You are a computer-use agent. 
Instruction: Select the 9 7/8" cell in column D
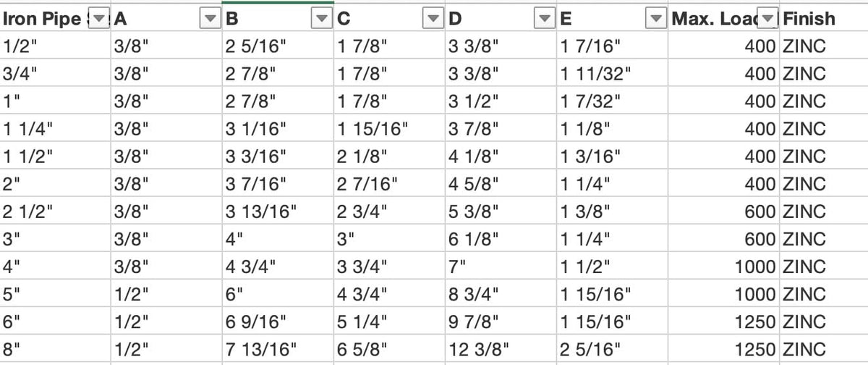[501, 322]
